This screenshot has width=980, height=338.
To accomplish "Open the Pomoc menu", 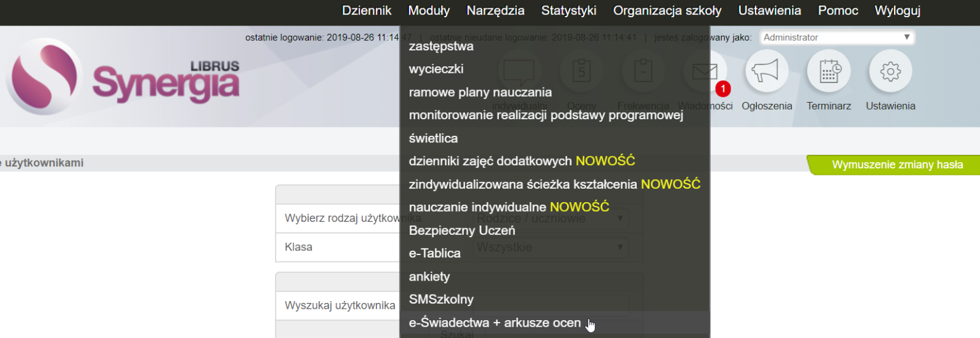I will tap(838, 11).
